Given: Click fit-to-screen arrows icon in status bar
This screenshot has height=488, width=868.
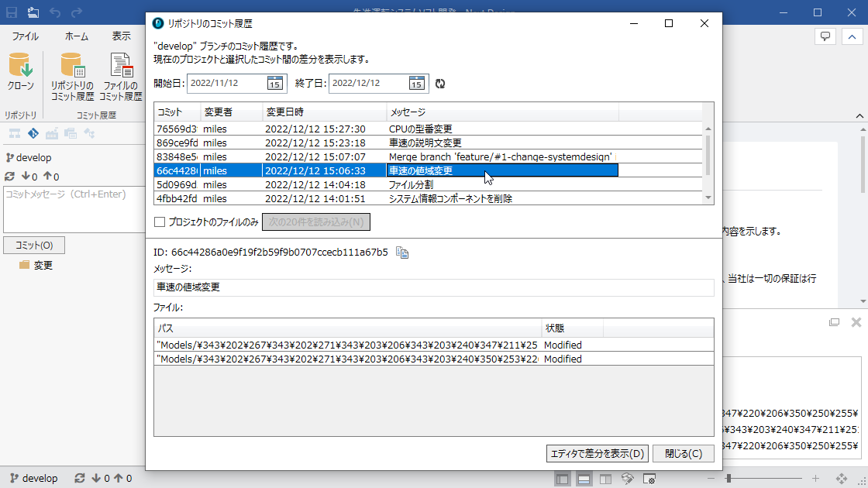Looking at the screenshot, I should tap(842, 479).
